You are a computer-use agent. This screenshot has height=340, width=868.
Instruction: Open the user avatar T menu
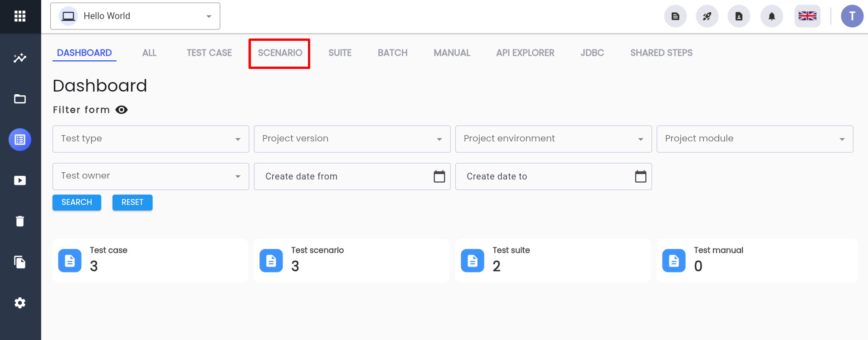point(853,16)
